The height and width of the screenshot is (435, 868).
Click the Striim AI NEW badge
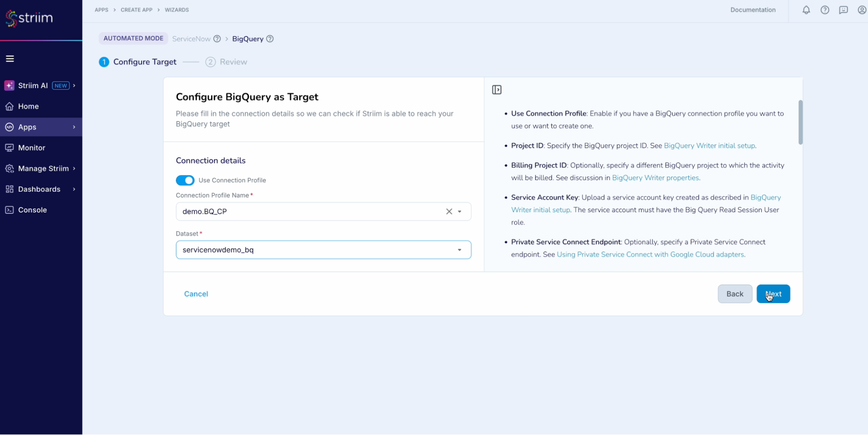[x=61, y=86]
